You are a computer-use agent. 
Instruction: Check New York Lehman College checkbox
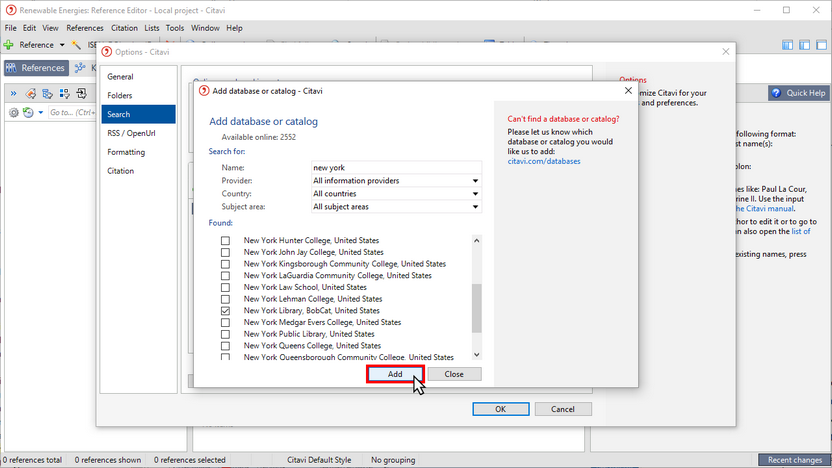pyautogui.click(x=226, y=299)
